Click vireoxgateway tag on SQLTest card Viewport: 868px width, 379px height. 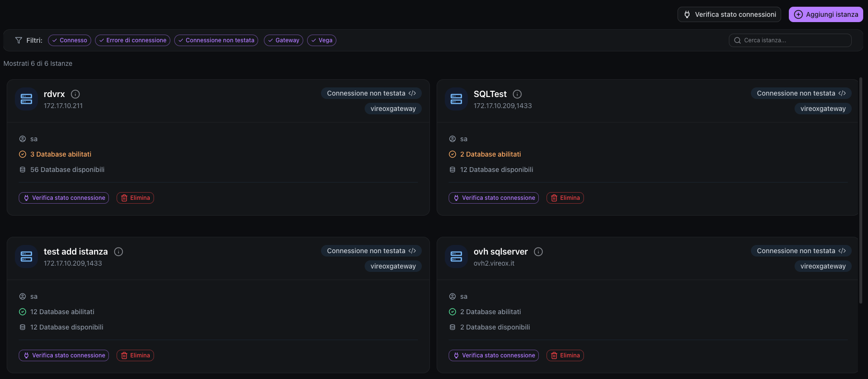pyautogui.click(x=823, y=109)
